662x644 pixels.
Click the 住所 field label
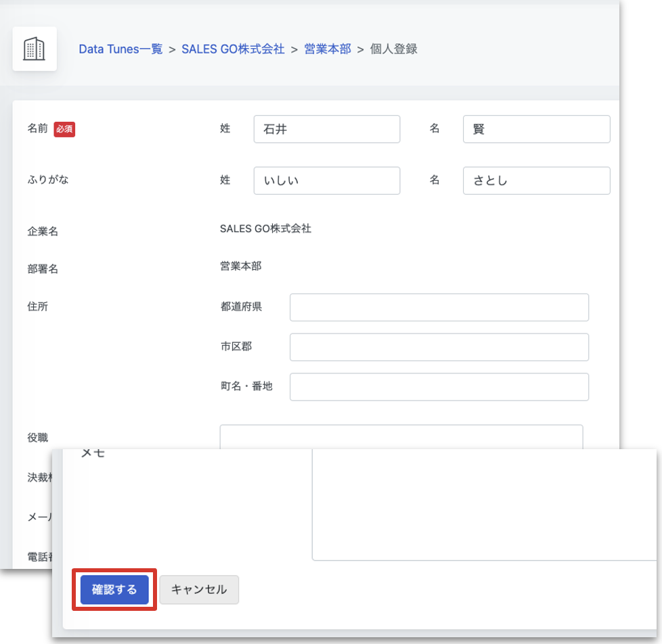point(38,306)
